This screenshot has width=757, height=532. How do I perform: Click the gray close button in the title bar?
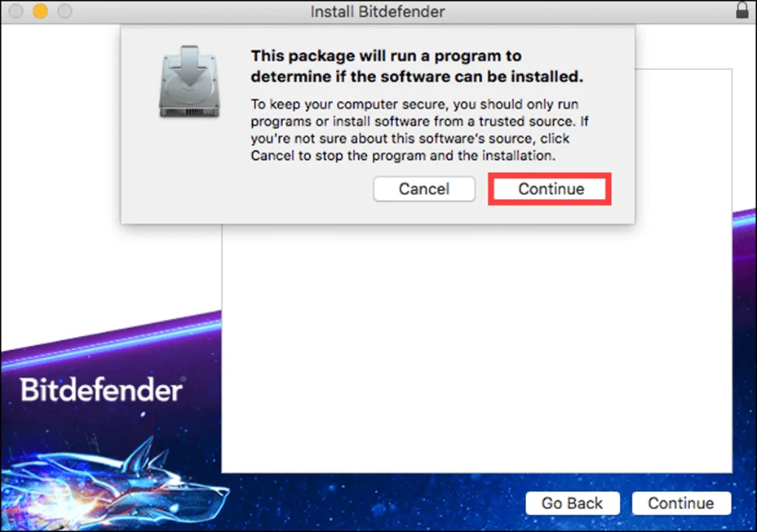(x=16, y=11)
